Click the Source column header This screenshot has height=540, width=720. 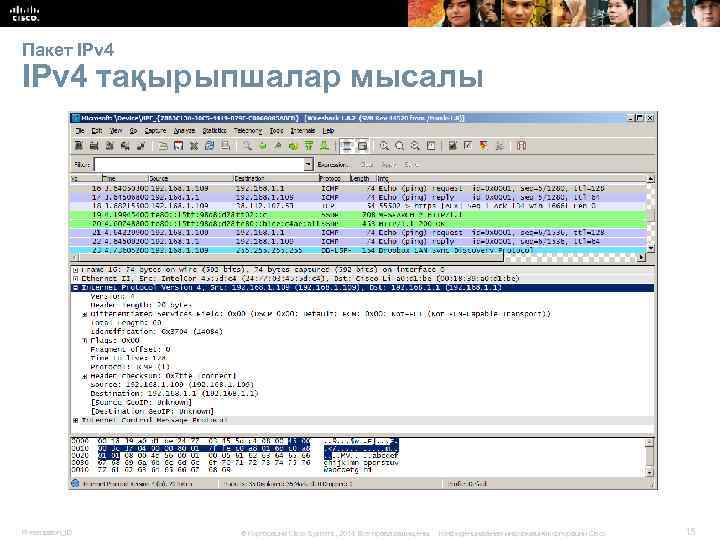point(191,178)
